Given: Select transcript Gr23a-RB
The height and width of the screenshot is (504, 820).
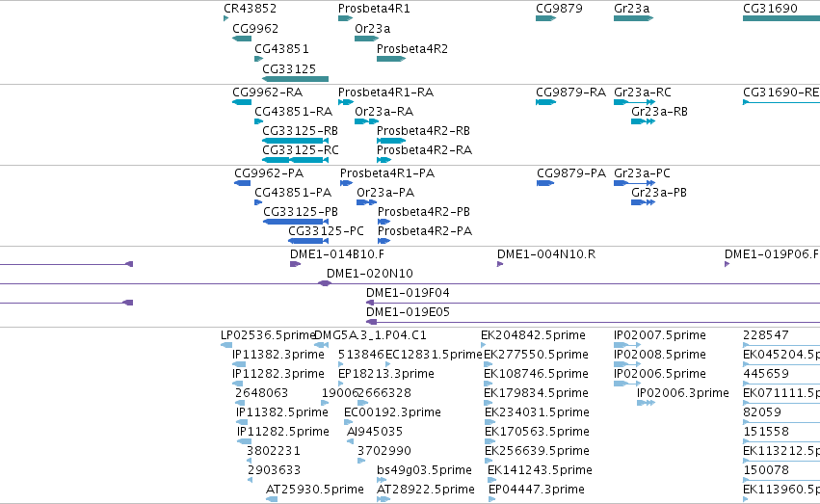Looking at the screenshot, I should [659, 112].
